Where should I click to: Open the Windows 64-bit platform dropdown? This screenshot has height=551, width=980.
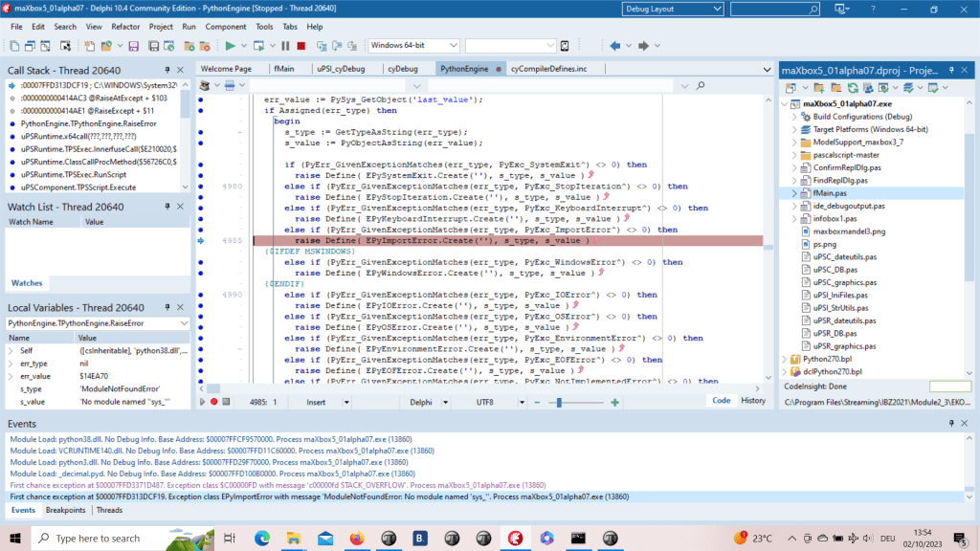point(454,46)
